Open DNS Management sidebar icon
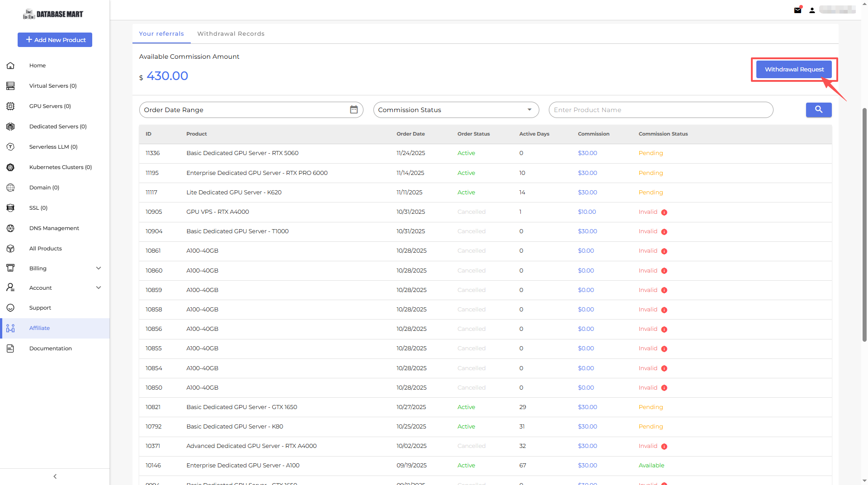The height and width of the screenshot is (485, 868). (x=10, y=228)
